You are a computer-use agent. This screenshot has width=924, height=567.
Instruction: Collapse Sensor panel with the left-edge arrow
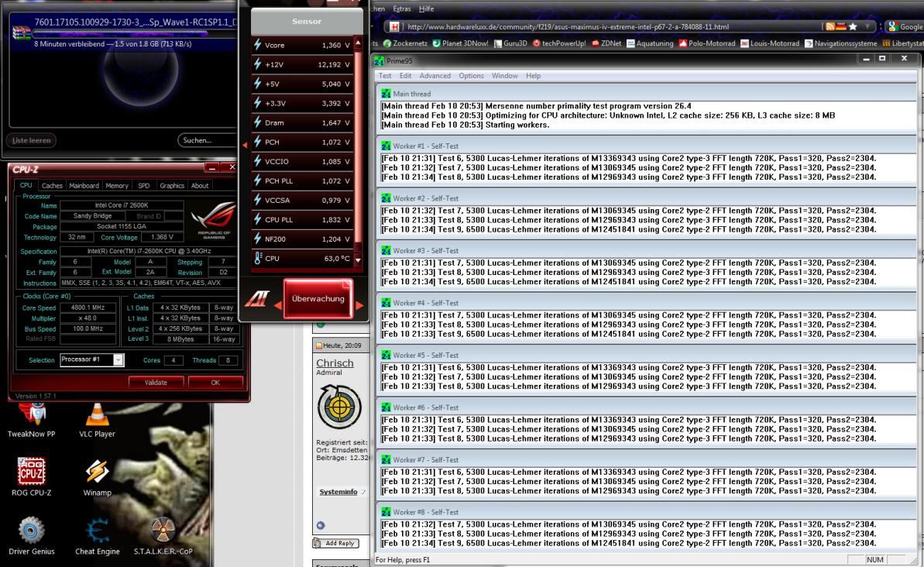(245, 144)
